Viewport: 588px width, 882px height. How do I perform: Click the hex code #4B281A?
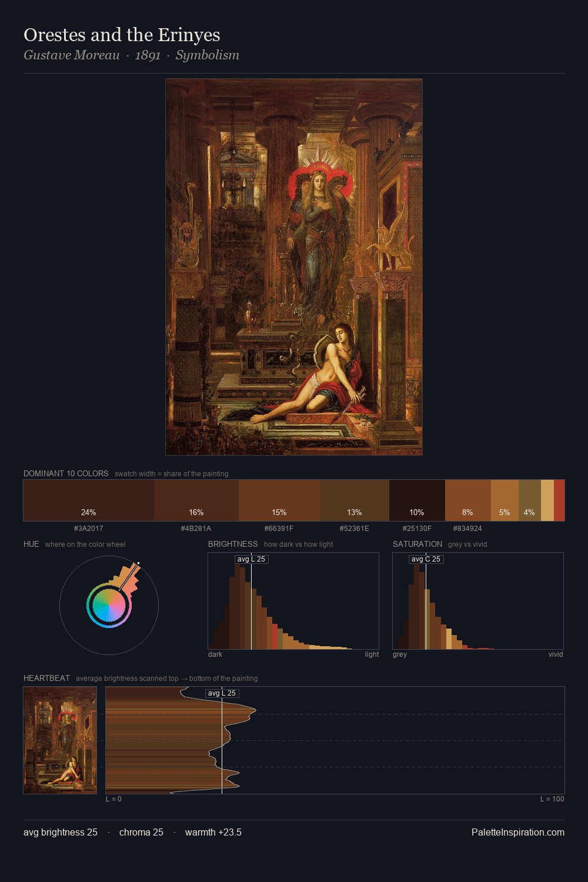point(196,529)
